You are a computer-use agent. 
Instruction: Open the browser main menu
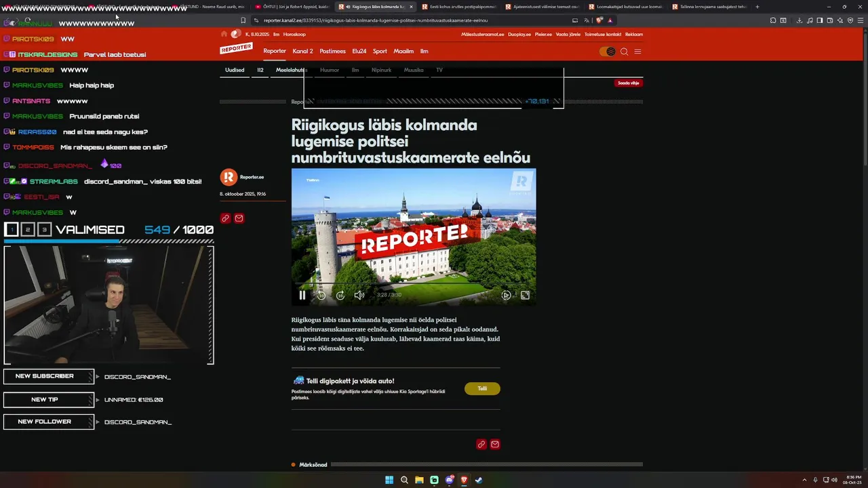coord(861,20)
